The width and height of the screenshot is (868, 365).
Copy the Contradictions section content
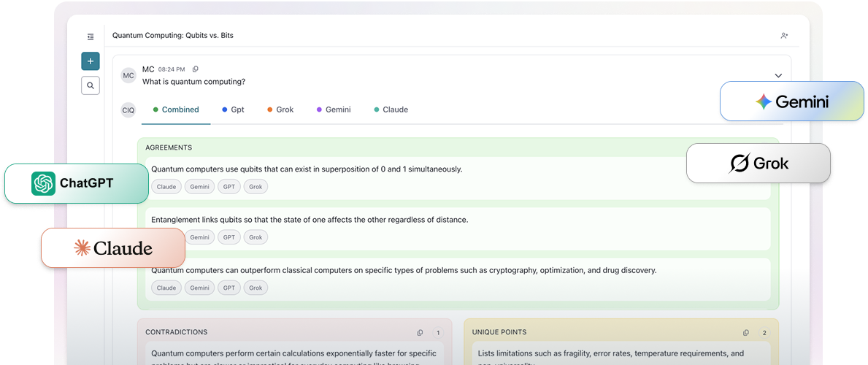tap(420, 333)
